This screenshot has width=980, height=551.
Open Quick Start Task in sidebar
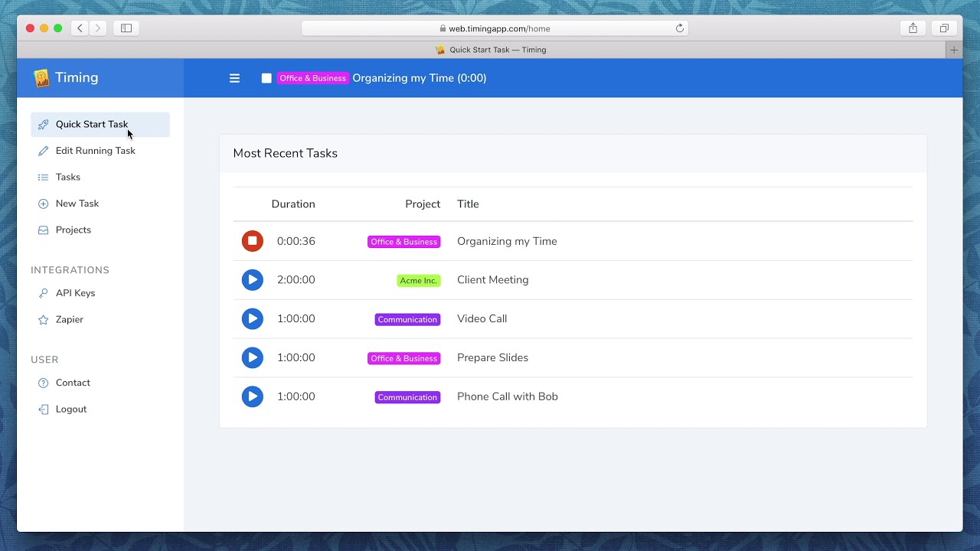tap(100, 125)
